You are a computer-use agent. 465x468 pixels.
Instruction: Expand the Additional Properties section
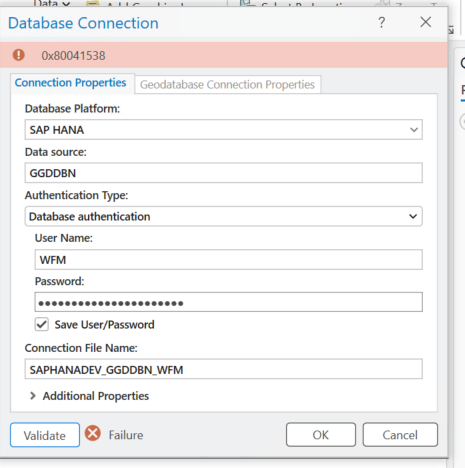coord(33,396)
